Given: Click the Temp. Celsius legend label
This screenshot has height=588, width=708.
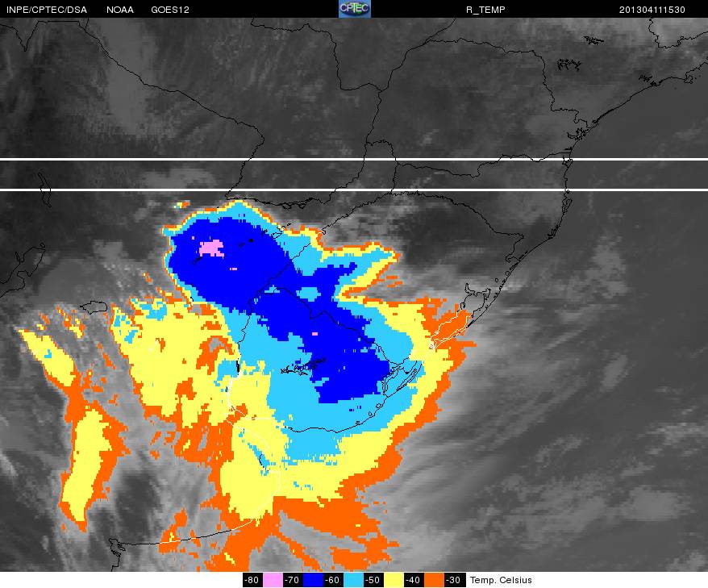Looking at the screenshot, I should [501, 580].
